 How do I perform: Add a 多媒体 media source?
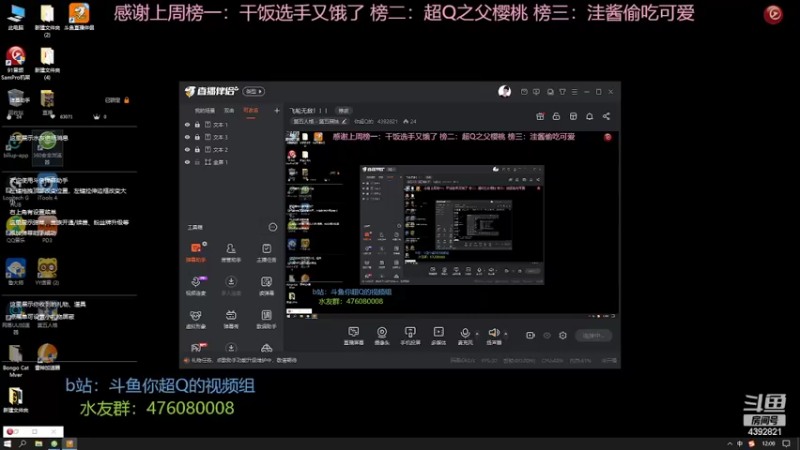tap(438, 336)
